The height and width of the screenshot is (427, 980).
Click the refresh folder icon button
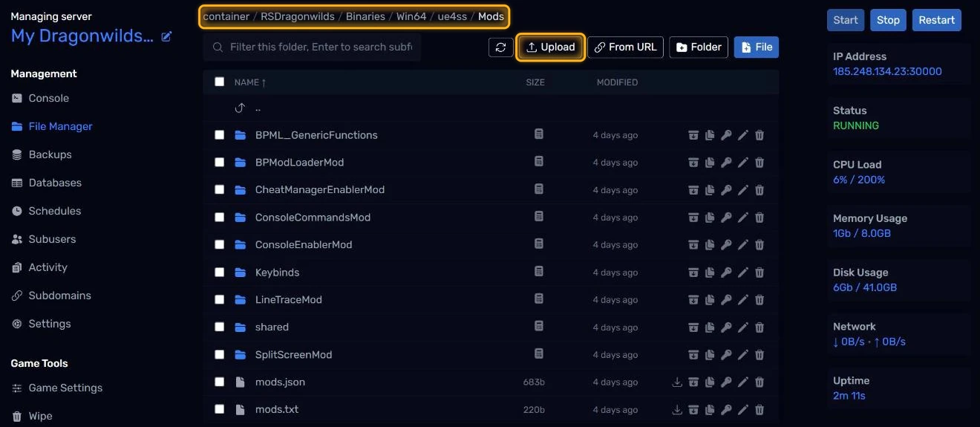[501, 47]
